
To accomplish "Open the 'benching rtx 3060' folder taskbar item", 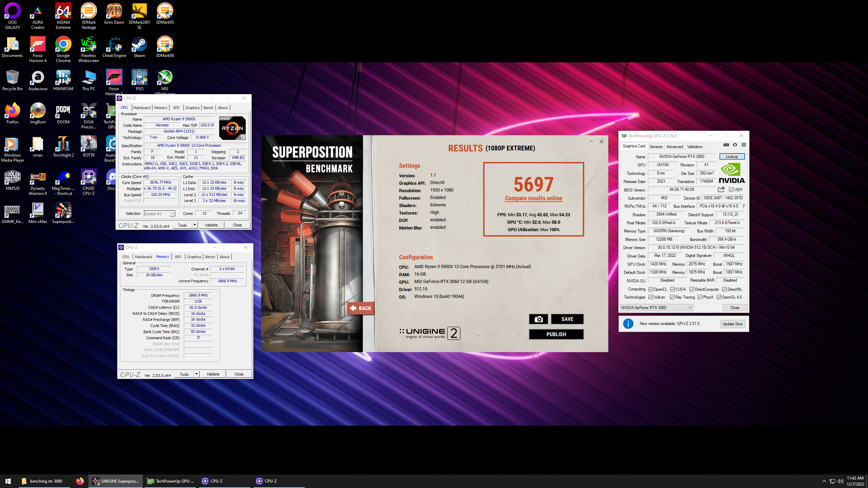I will click(44, 481).
